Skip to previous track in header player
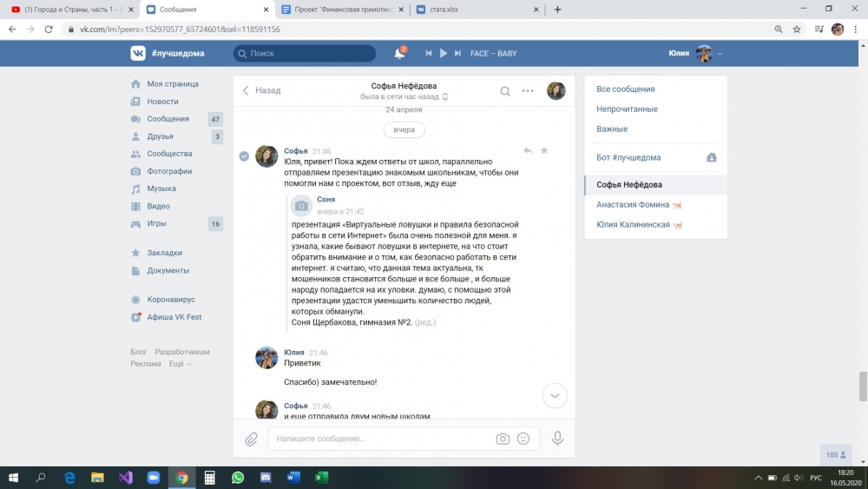This screenshot has width=868, height=489. coord(429,53)
